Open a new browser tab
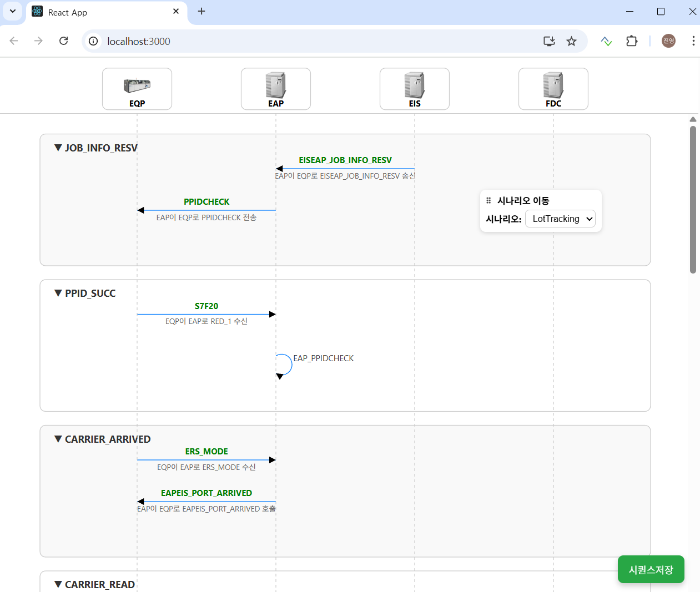 click(202, 12)
